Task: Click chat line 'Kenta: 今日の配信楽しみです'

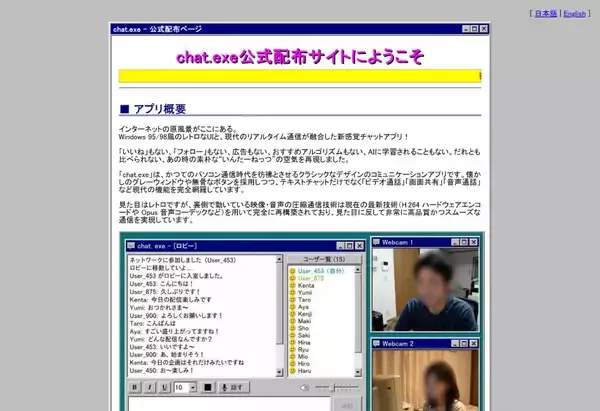Action: (170, 299)
